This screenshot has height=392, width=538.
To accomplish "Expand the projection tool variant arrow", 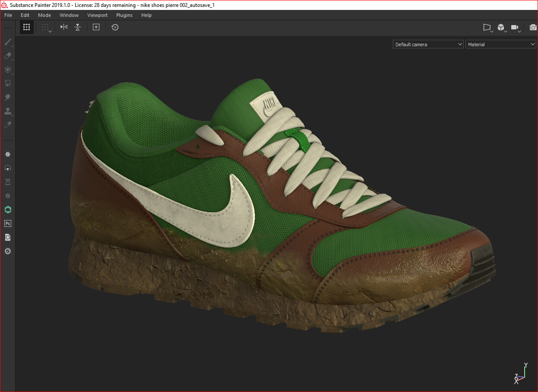I will pos(13,73).
